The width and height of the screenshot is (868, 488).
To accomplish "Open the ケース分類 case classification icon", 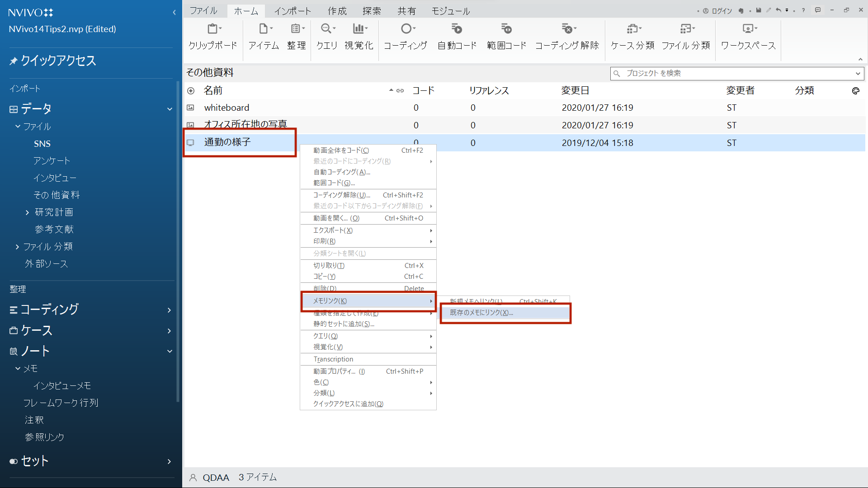I will [x=632, y=29].
